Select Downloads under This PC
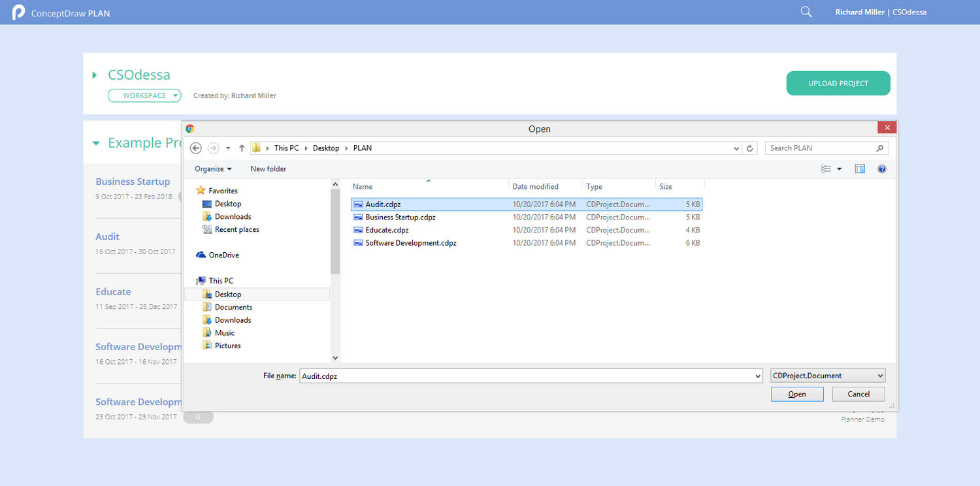 [x=233, y=320]
